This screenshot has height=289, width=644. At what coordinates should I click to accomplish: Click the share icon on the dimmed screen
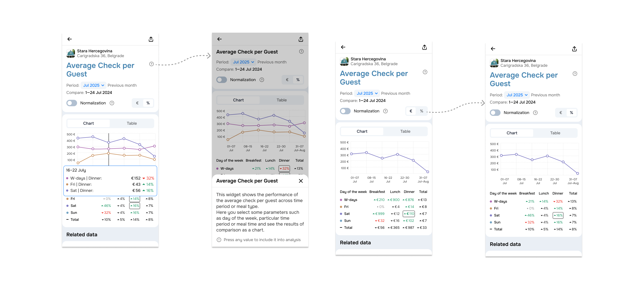301,39
